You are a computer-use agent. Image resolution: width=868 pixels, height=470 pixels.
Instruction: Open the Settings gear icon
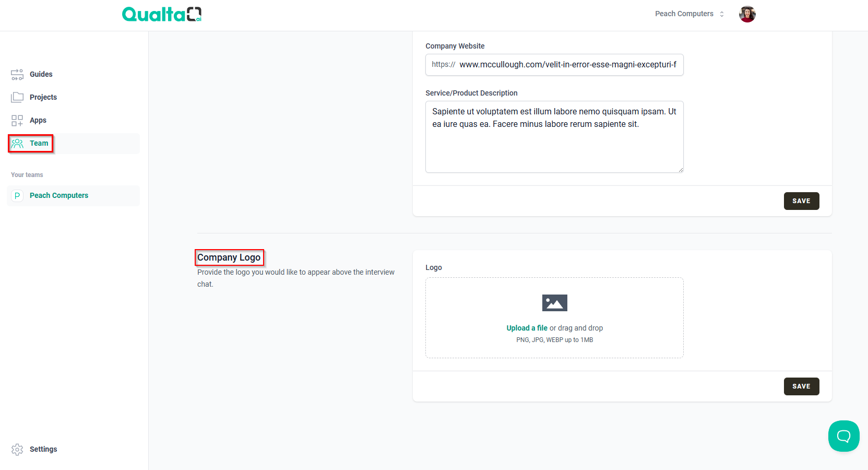[x=17, y=449]
